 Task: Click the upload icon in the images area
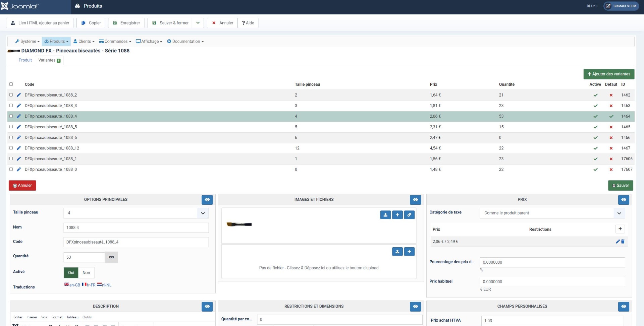coord(385,215)
